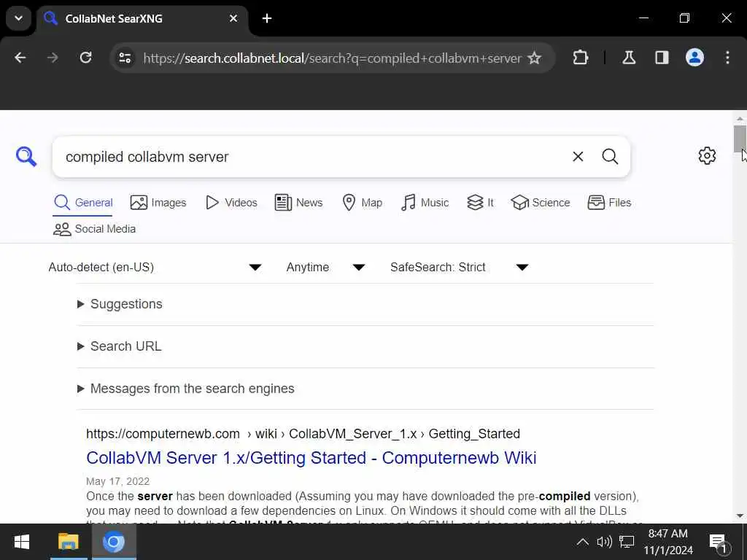Image resolution: width=747 pixels, height=560 pixels.
Task: Bookmark this page with the star icon
Action: coord(535,58)
